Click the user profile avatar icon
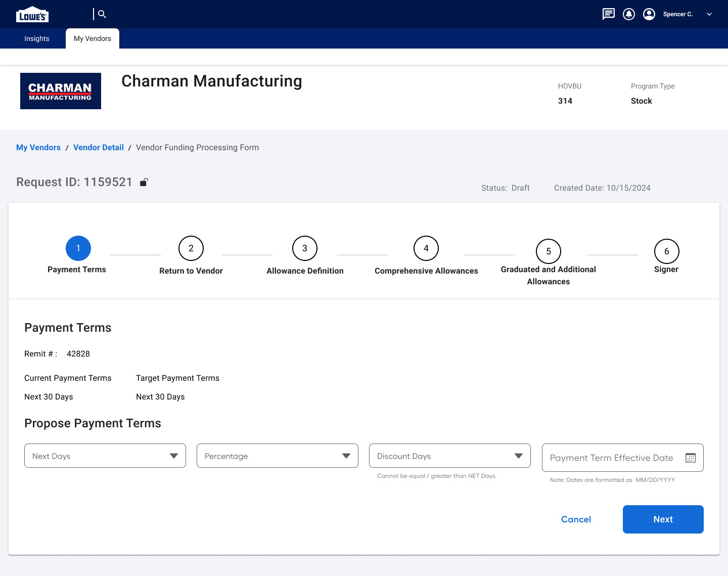The width and height of the screenshot is (728, 576). (x=649, y=14)
